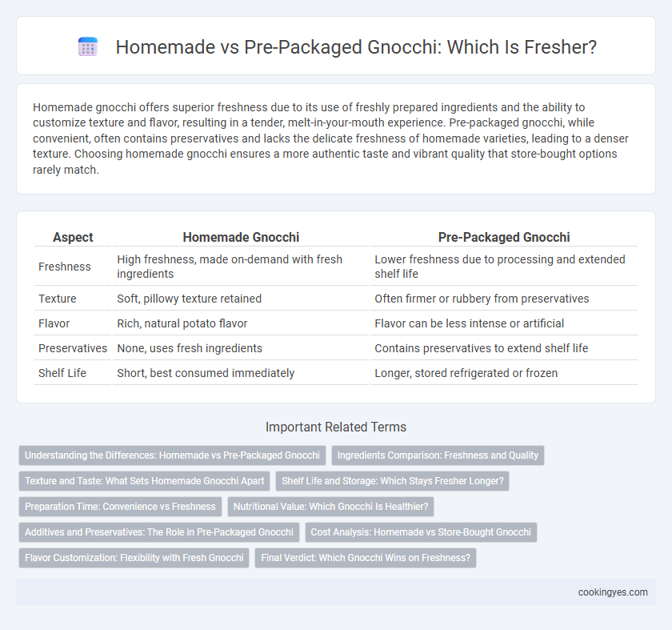The image size is (672, 630).
Task: Open 'Nutritional Value: Which Gnocchi Is Healthier?'
Action: click(x=330, y=507)
